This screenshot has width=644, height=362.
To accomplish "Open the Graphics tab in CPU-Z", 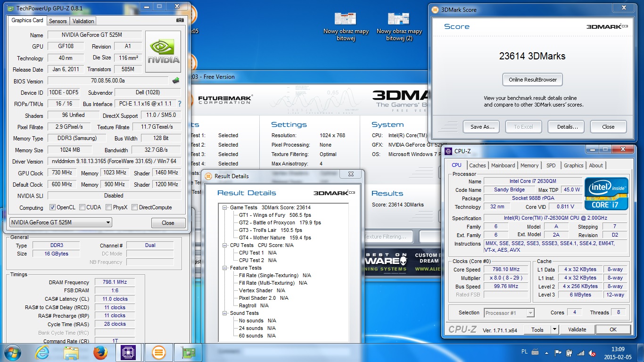I will 573,165.
